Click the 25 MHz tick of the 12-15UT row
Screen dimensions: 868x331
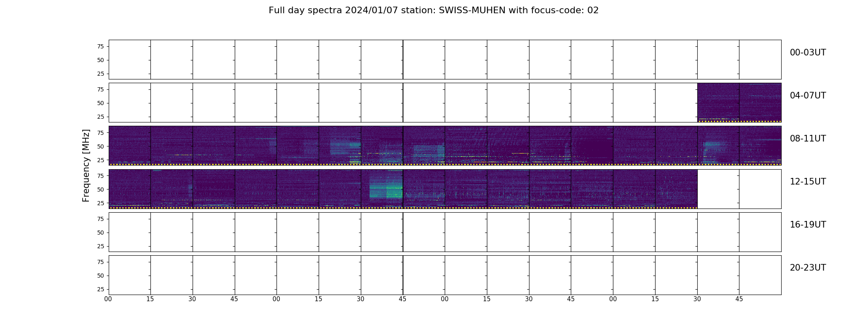click(x=100, y=203)
